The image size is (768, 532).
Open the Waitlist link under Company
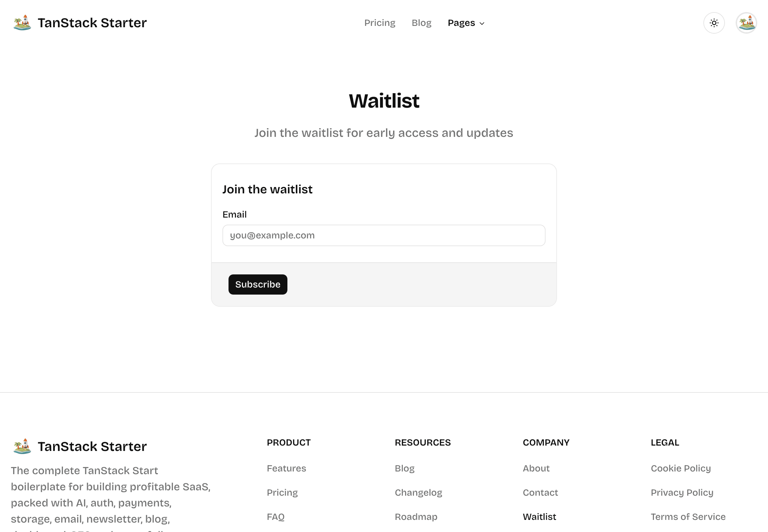pos(539,517)
